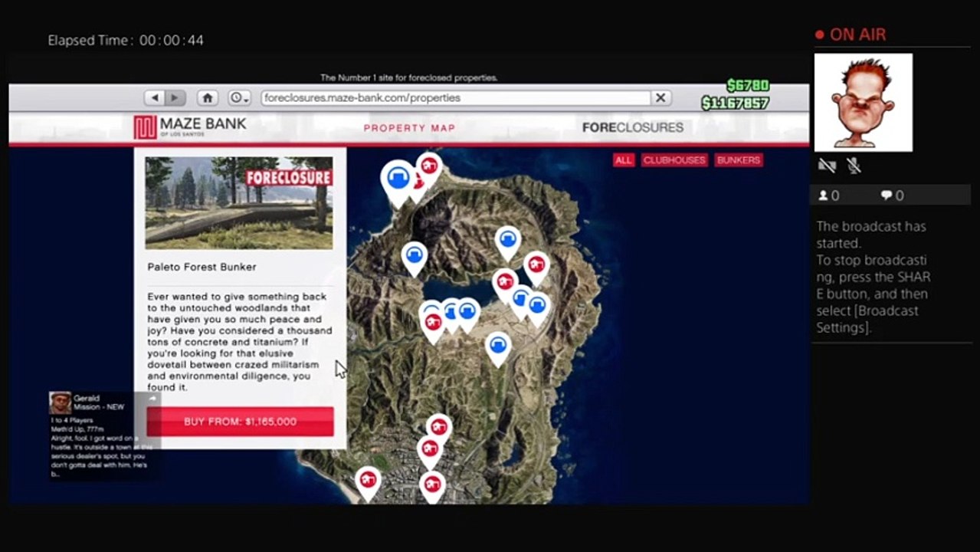Screen dimensions: 980x552
Task: Click the Maze Bank logo
Action: coord(190,127)
